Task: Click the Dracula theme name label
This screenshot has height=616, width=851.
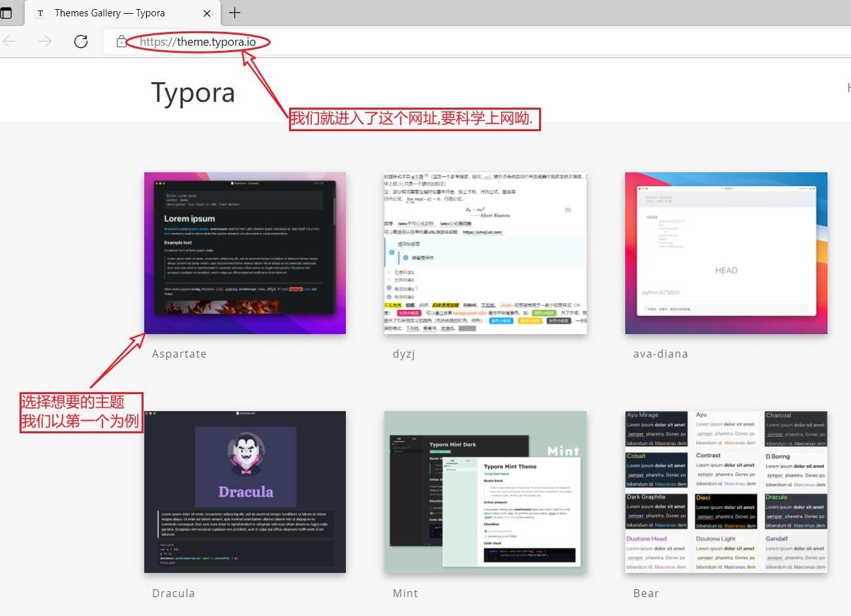Action: coord(173,593)
